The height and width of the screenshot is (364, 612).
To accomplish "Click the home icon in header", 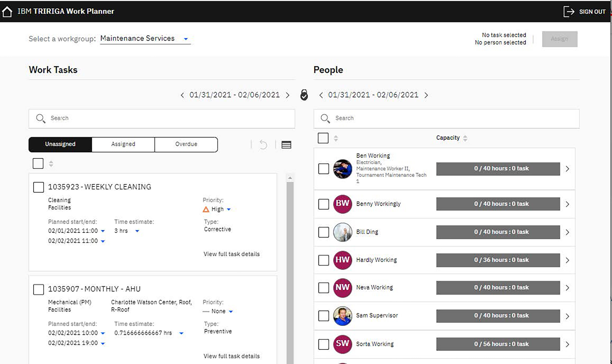I will pos(7,12).
